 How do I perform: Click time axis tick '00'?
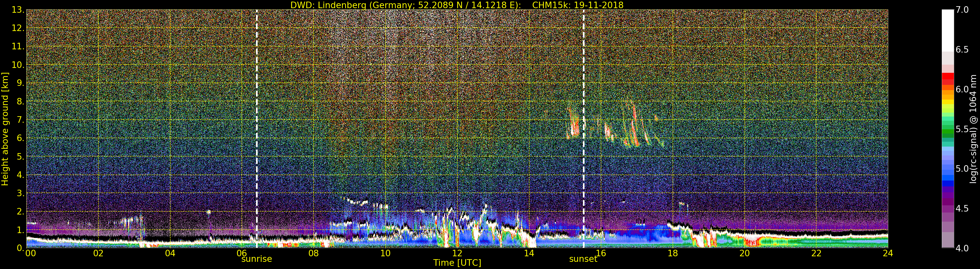coord(30,253)
